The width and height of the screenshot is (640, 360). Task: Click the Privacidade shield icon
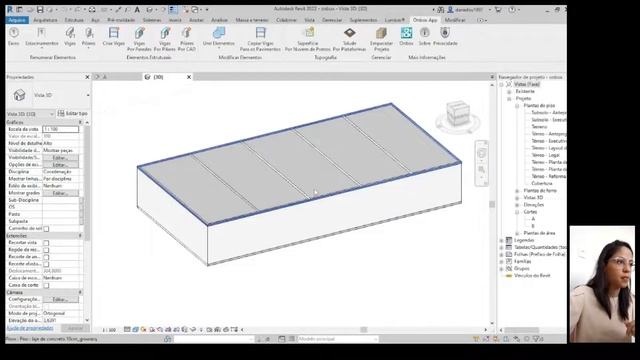[445, 36]
